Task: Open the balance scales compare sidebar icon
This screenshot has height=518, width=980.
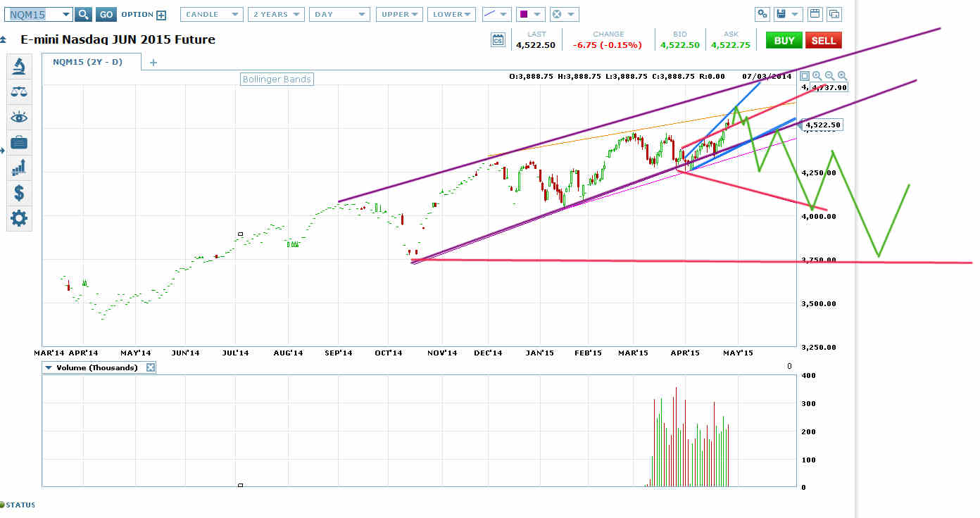Action: coord(19,92)
